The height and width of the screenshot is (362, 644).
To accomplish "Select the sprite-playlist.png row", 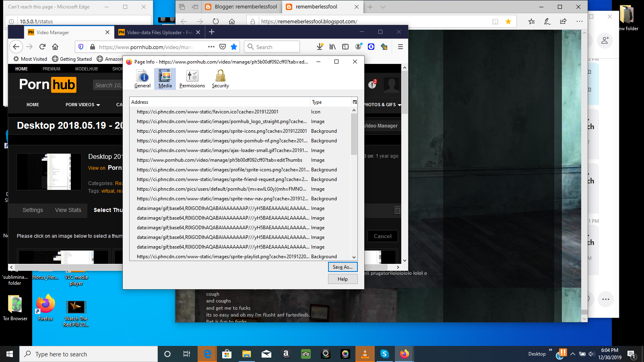I will 240,257.
